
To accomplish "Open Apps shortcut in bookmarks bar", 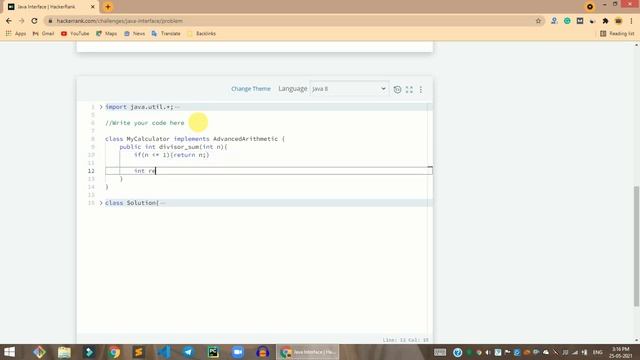I will [x=16, y=33].
